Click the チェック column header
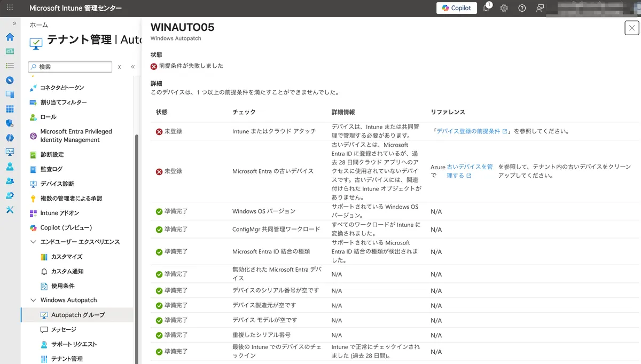This screenshot has width=641, height=364. point(244,112)
